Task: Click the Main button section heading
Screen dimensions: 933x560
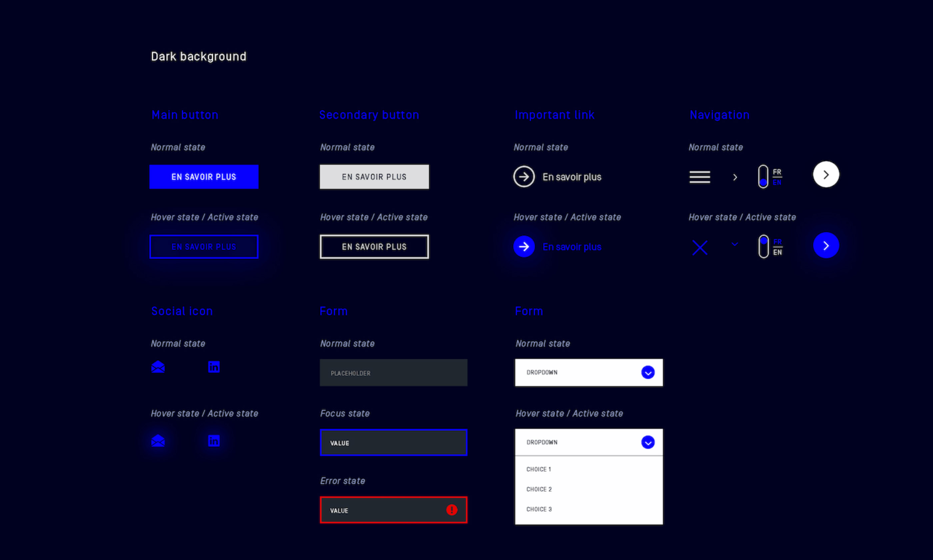Action: [x=185, y=115]
